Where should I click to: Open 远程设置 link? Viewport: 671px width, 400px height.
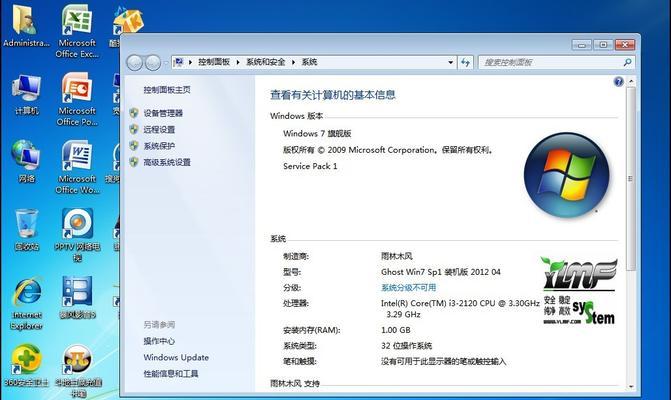tap(159, 129)
